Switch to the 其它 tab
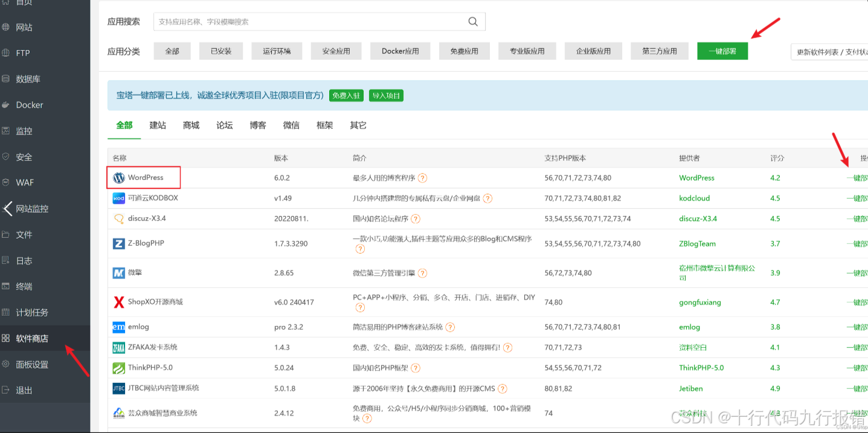868x433 pixels. (358, 125)
